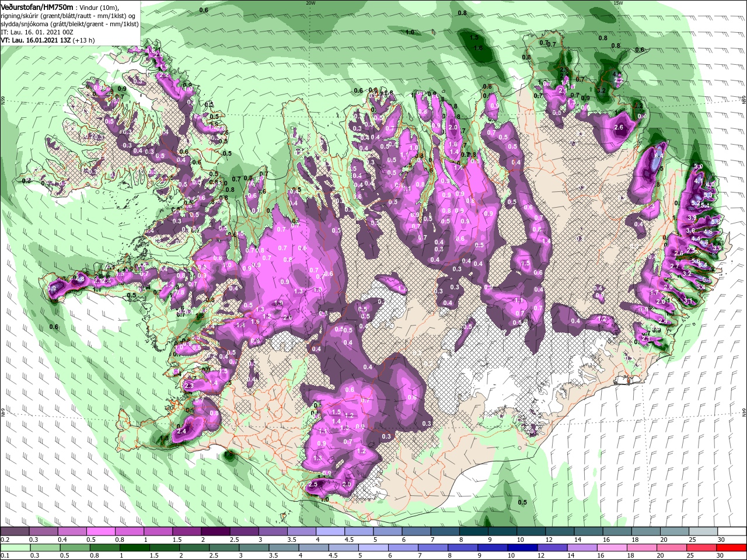The width and height of the screenshot is (747, 560).
Task: Click the '20W' longitude label at the top edge
Action: coord(310,3)
